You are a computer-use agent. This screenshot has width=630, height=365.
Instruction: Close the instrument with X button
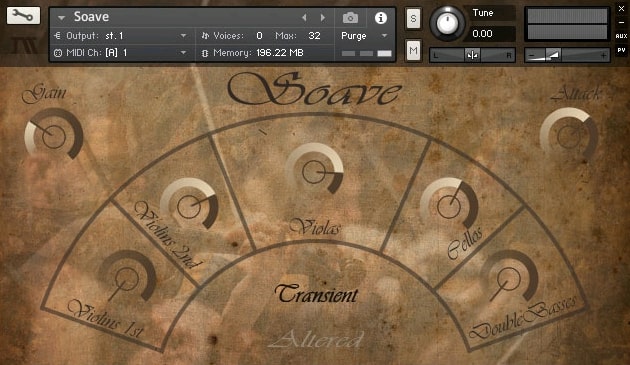622,8
